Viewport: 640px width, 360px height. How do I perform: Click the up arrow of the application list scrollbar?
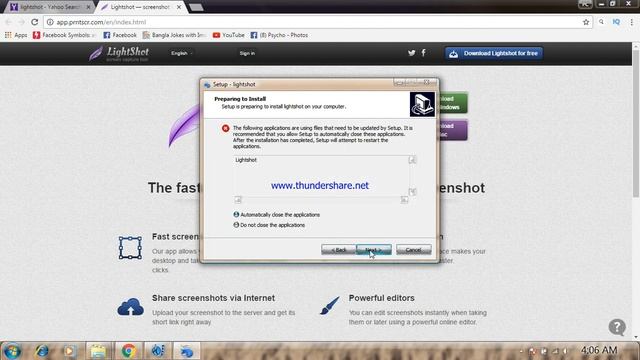pos(412,160)
